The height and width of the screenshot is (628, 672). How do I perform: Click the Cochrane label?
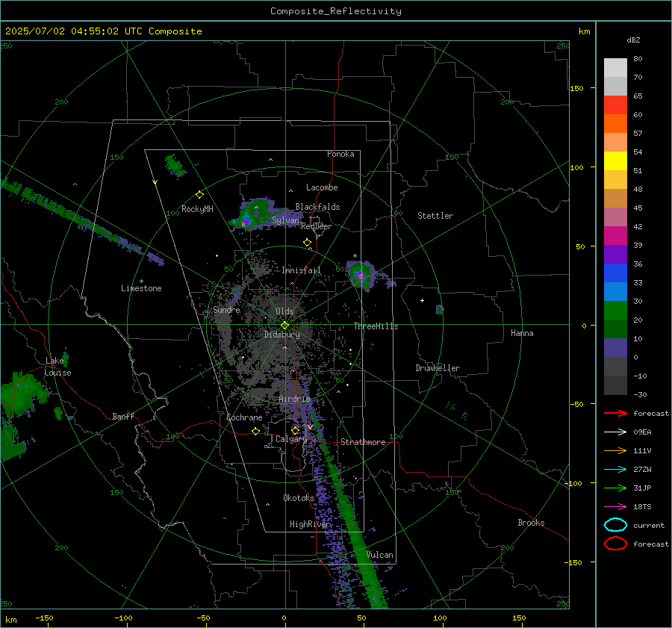pos(244,417)
